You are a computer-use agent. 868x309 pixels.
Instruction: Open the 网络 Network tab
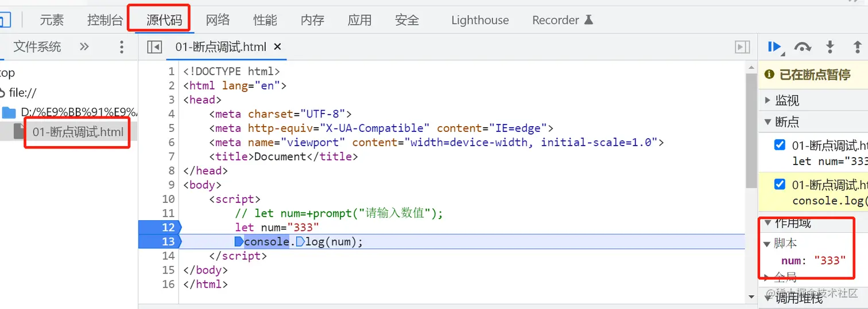click(218, 20)
